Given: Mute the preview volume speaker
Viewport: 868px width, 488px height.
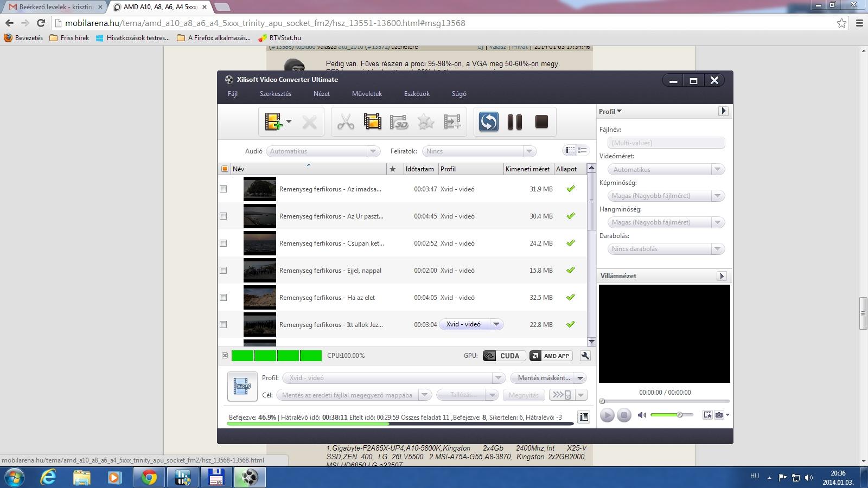Looking at the screenshot, I should [x=642, y=415].
